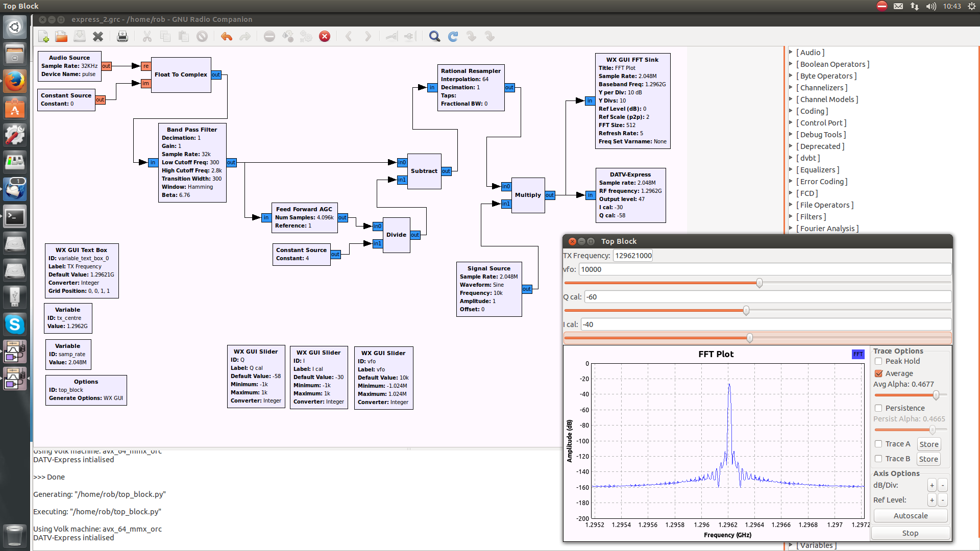
Task: Expand the Fourier Analysis category
Action: click(x=791, y=228)
